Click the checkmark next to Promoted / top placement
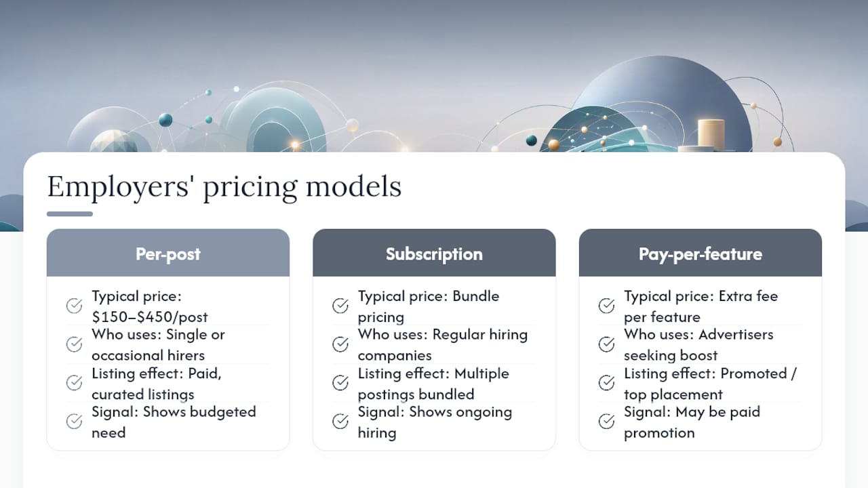Viewport: 868px width, 488px height. (x=607, y=384)
